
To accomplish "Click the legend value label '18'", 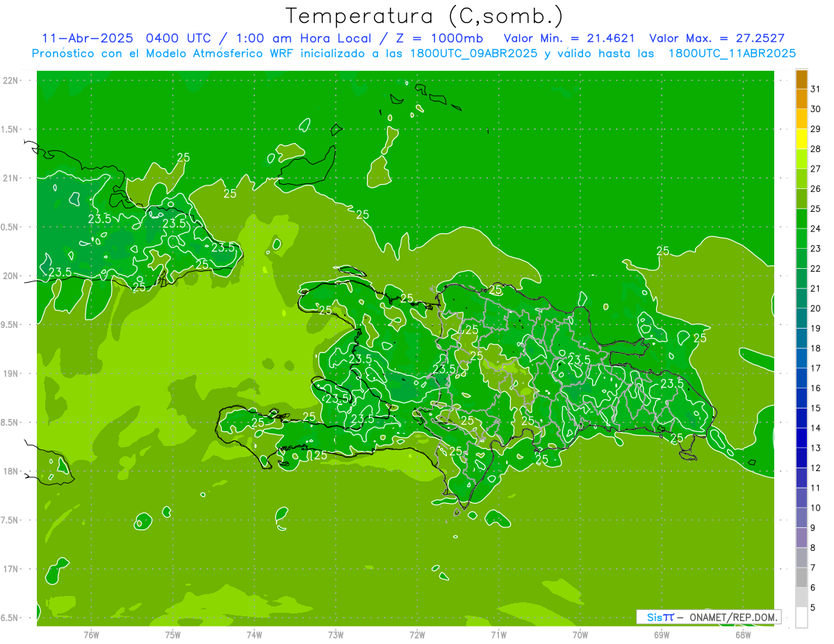I will [816, 348].
